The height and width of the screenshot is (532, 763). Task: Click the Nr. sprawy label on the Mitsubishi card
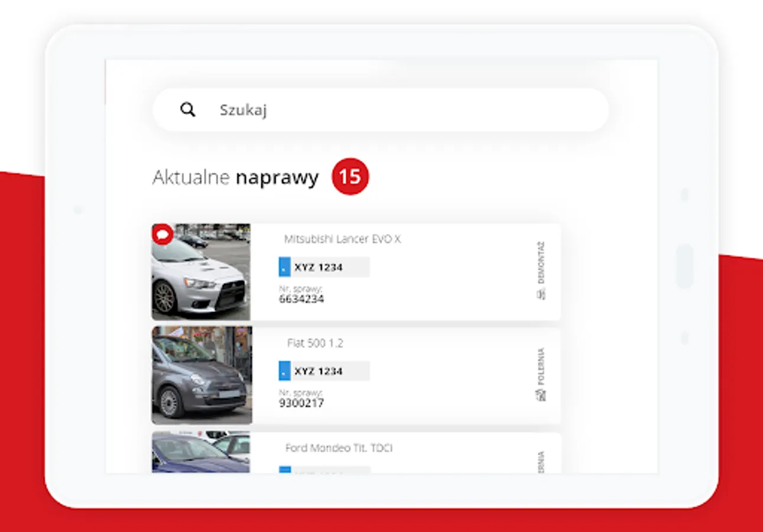pyautogui.click(x=300, y=288)
